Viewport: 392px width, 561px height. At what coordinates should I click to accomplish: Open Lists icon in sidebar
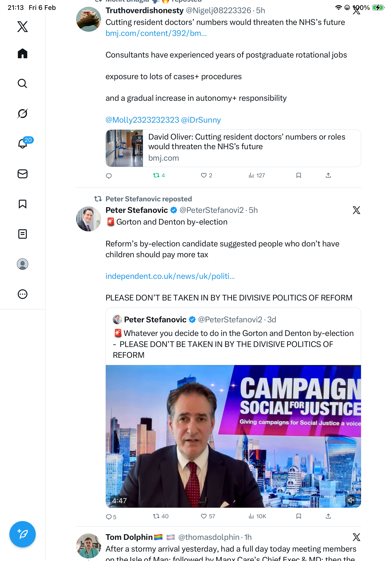coord(23,234)
